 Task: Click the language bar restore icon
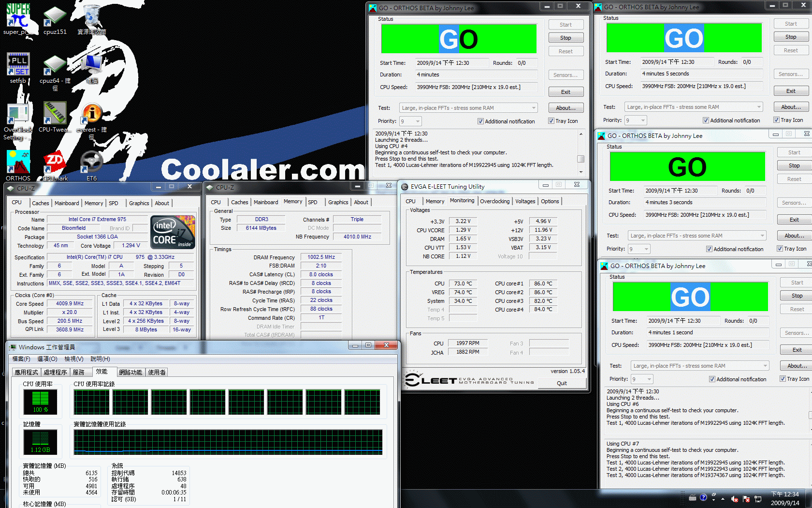pyautogui.click(x=713, y=495)
